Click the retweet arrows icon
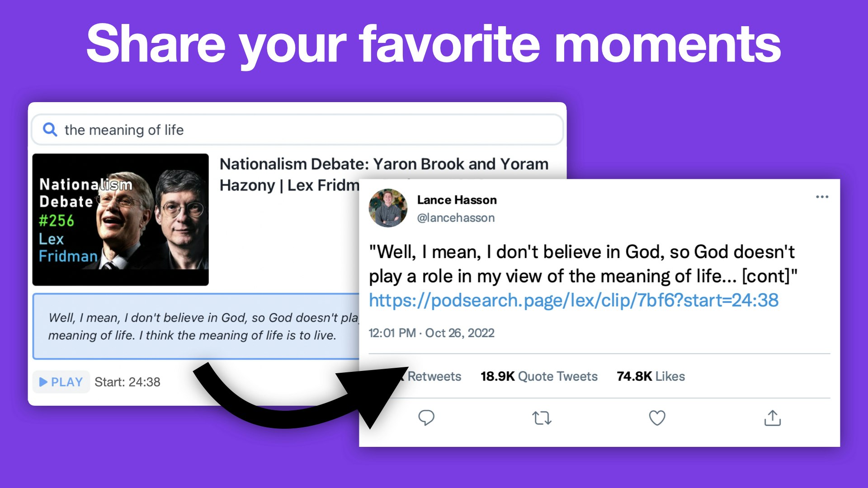Screen dimensions: 868x488 tap(542, 418)
